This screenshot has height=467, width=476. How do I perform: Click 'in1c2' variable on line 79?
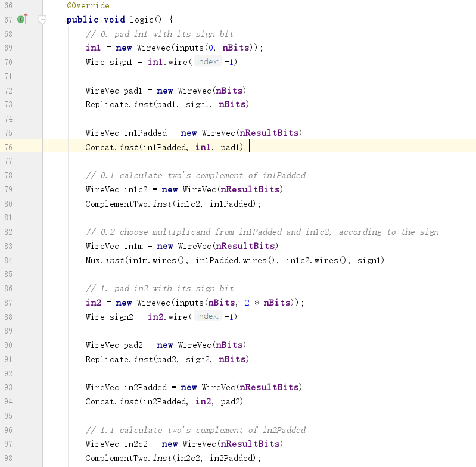pos(136,189)
